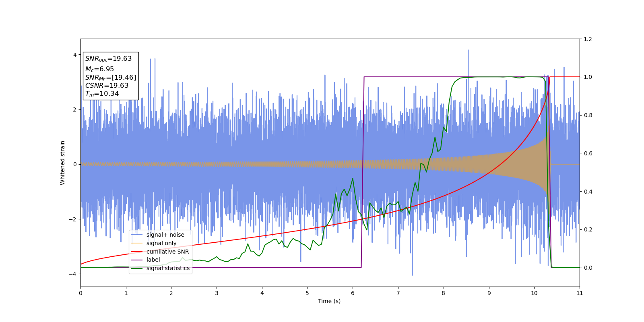This screenshot has width=644, height=322.
Task: Click x-axis tick label 9
Action: [x=489, y=293]
